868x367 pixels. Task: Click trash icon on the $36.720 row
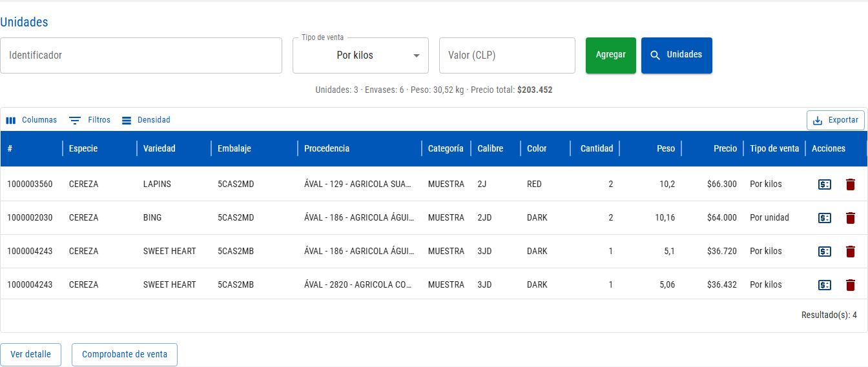(x=851, y=252)
